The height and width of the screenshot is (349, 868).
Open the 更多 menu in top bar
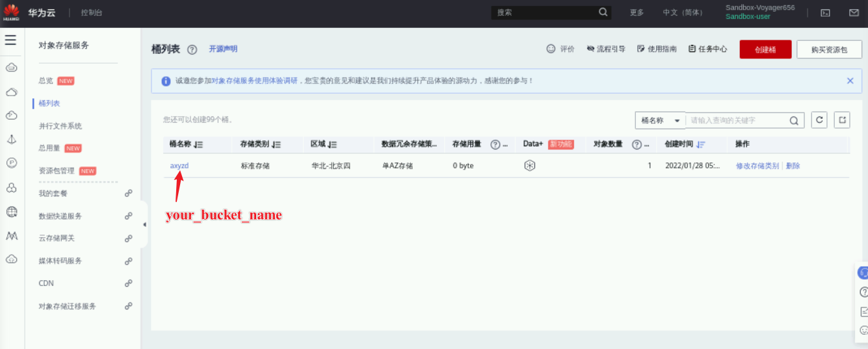coord(637,13)
